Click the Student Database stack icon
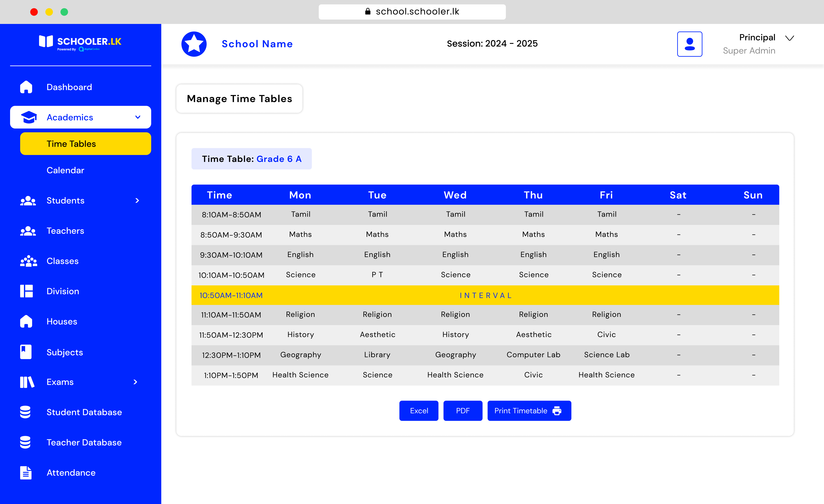This screenshot has width=824, height=504. pyautogui.click(x=25, y=412)
